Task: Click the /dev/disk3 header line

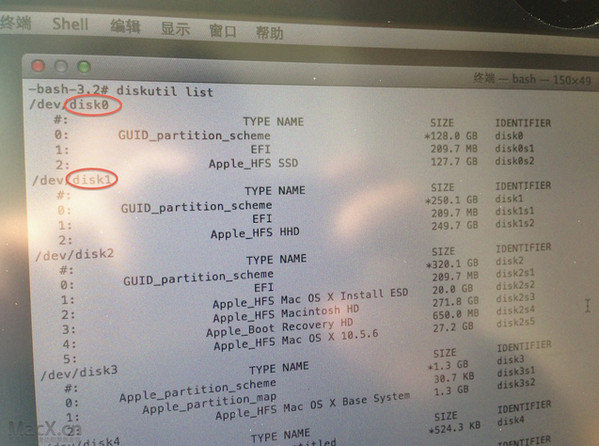Action: tap(79, 372)
